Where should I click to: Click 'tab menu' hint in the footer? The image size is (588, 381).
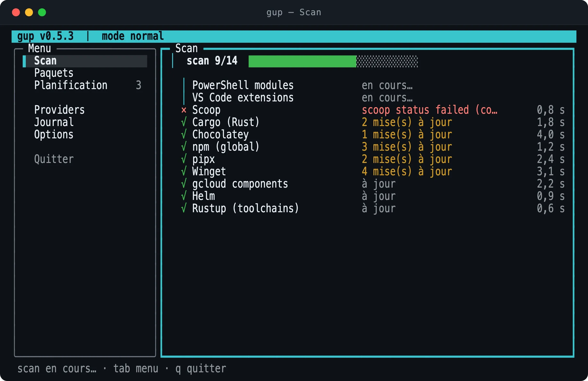pos(136,369)
